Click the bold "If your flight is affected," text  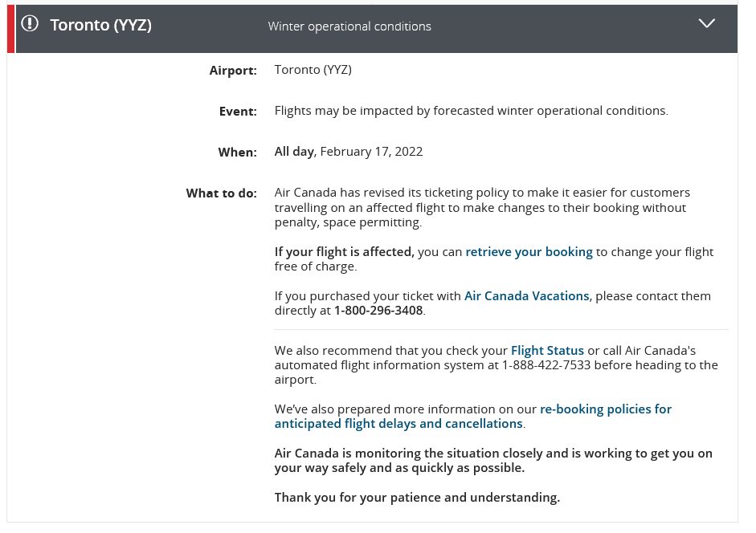click(x=344, y=252)
